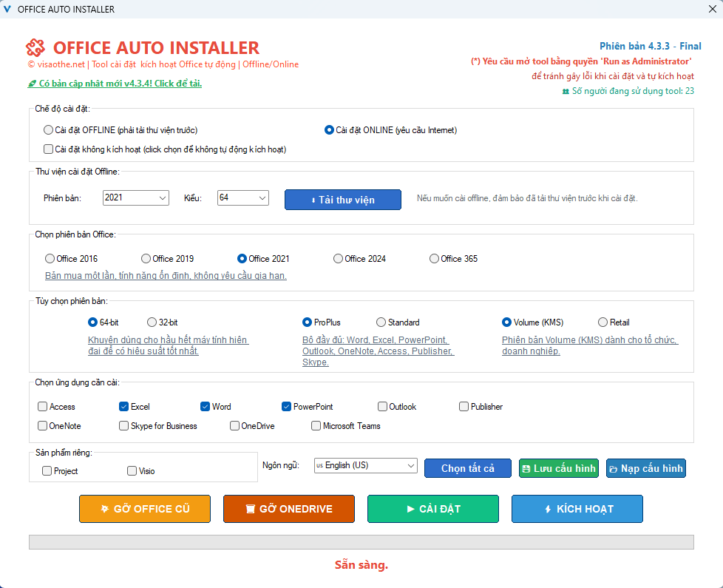The width and height of the screenshot is (723, 588).
Task: Open the Phiên bản 2021 dropdown
Action: pos(135,197)
